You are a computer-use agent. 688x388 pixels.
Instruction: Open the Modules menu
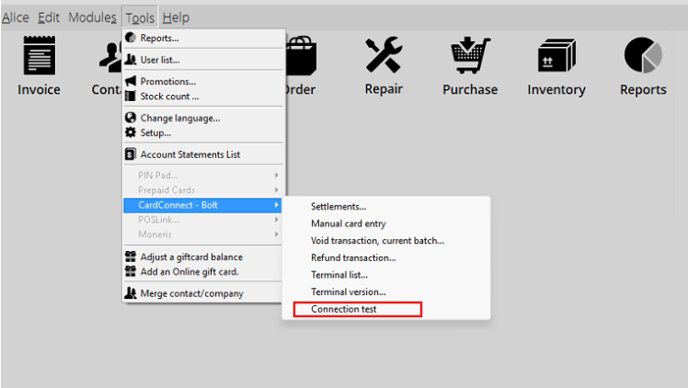pyautogui.click(x=92, y=18)
